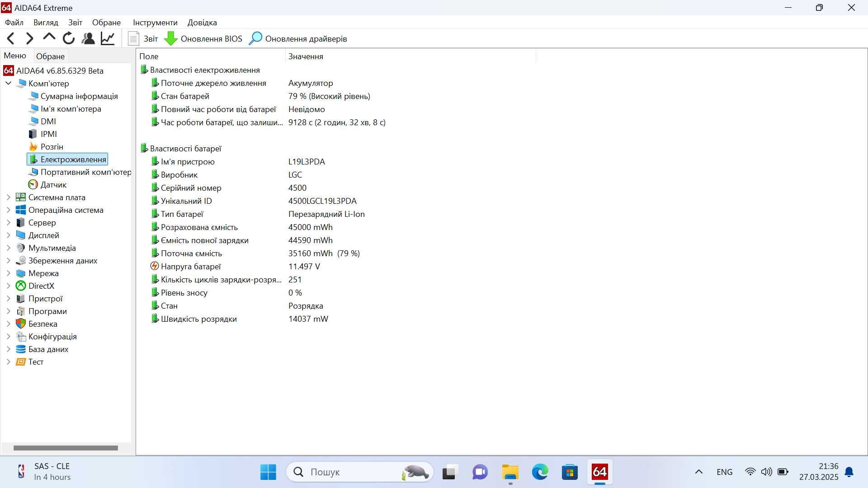Open File Explorer from the taskbar
Image resolution: width=868 pixels, height=488 pixels.
(x=510, y=472)
